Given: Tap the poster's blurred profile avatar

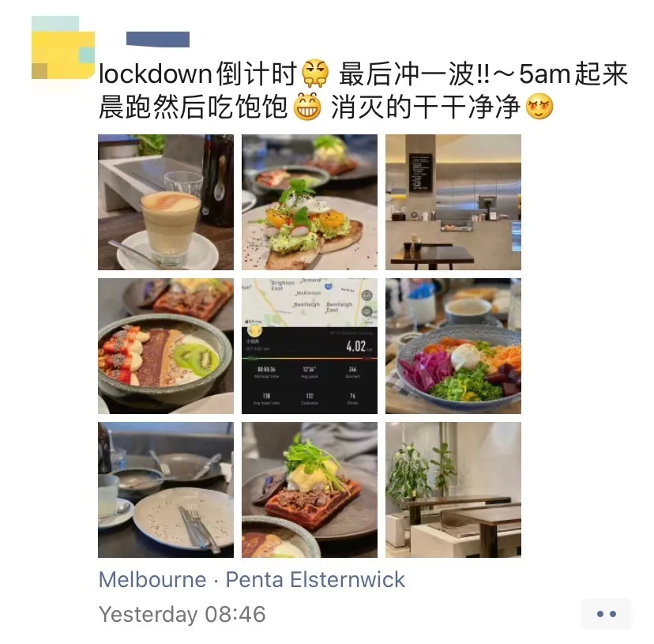Looking at the screenshot, I should click(x=63, y=47).
